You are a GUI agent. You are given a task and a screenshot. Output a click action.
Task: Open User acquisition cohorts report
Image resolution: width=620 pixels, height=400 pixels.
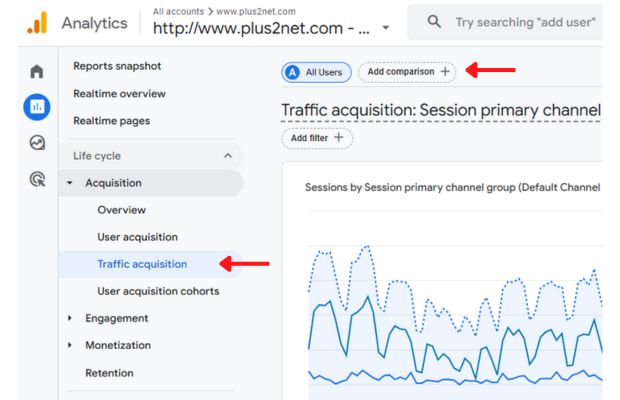coord(158,291)
